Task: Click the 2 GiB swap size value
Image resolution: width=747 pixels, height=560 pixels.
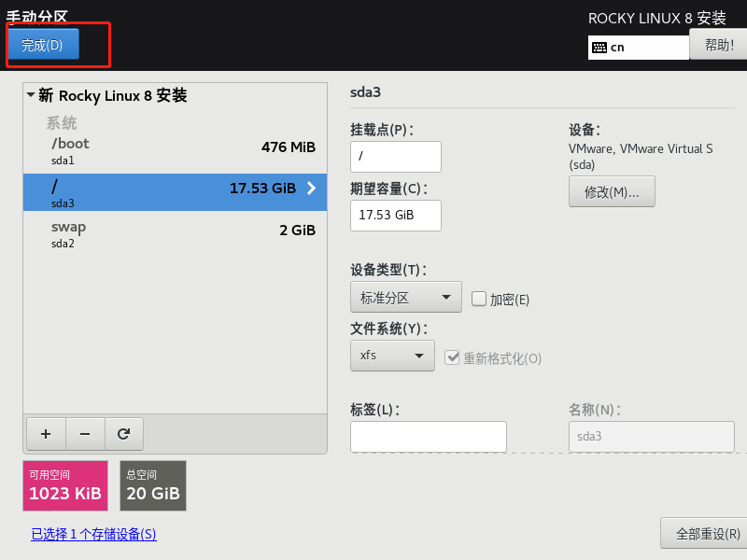Action: coord(297,231)
